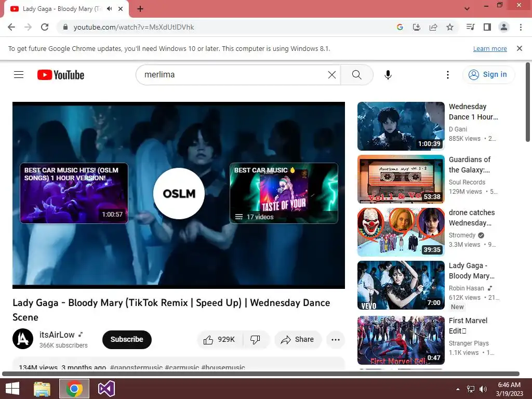The width and height of the screenshot is (532, 399).
Task: Click drone catches Wednesday title
Action: tap(472, 218)
